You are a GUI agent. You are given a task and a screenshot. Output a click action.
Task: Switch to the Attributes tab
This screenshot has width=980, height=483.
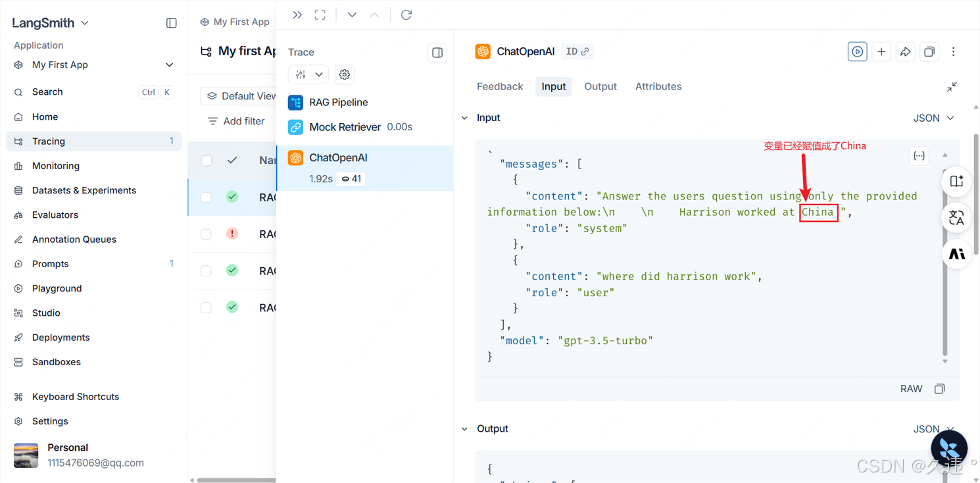[x=658, y=86]
